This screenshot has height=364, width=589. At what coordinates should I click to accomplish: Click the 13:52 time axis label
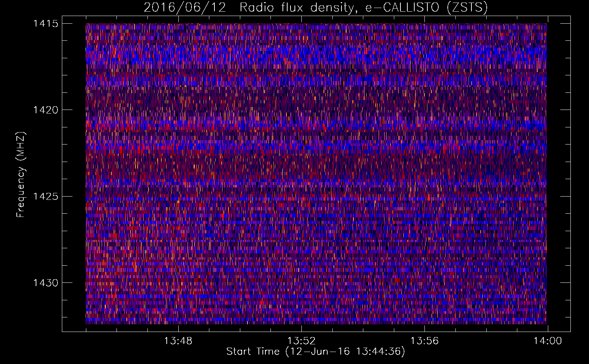301,341
